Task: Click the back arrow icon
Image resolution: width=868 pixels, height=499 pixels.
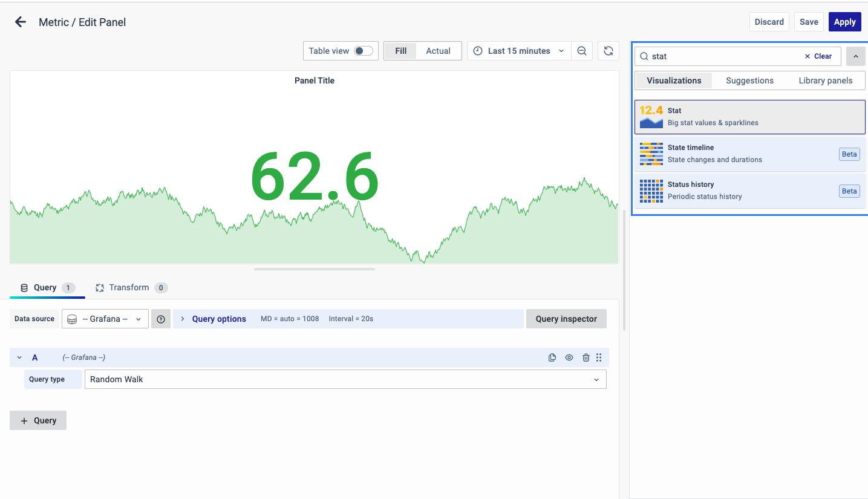Action: click(x=21, y=22)
